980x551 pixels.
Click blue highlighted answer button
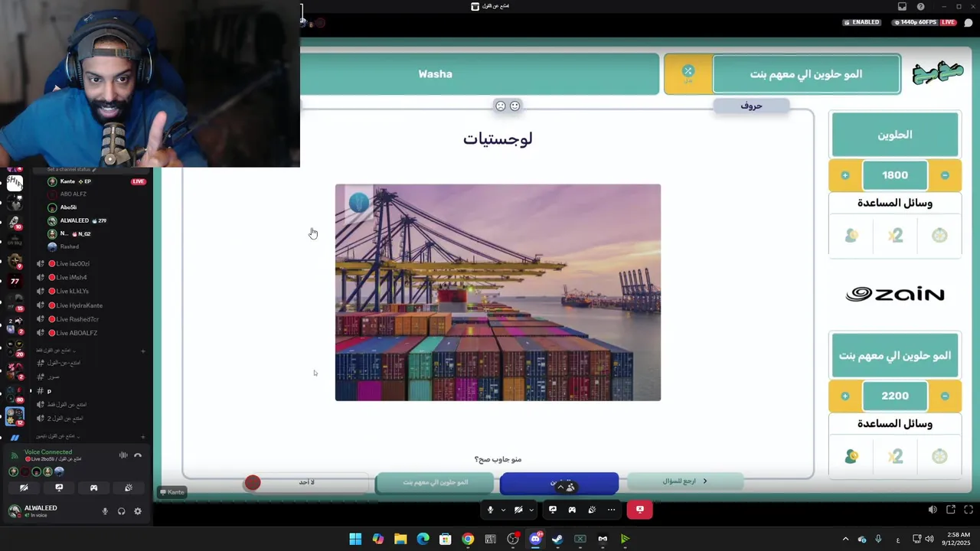point(559,483)
